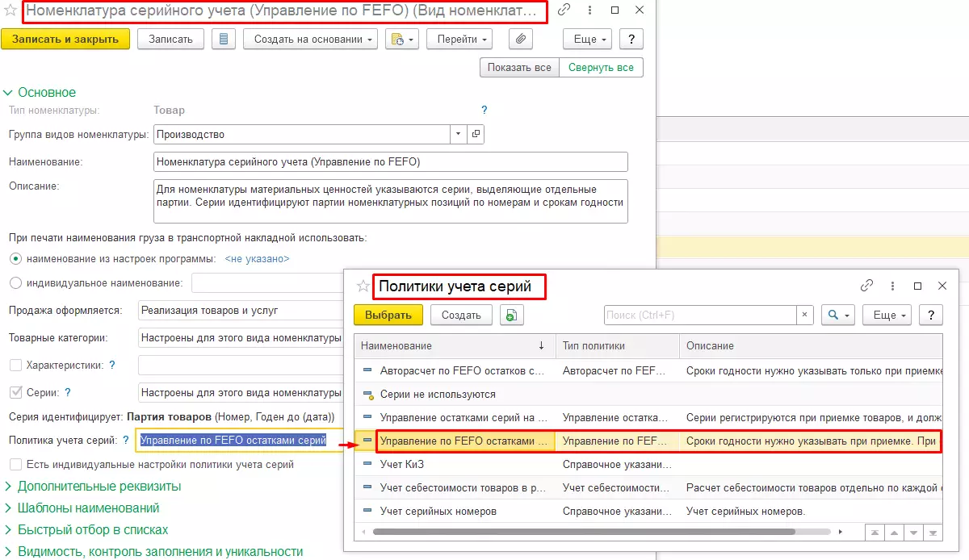
Task: Open attached files paperclip icon
Action: pyautogui.click(x=521, y=39)
